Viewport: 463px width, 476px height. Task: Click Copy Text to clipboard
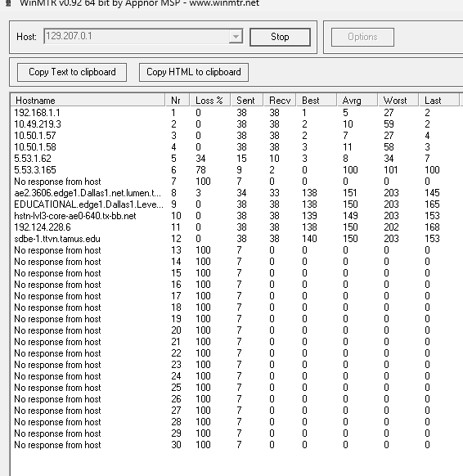72,72
